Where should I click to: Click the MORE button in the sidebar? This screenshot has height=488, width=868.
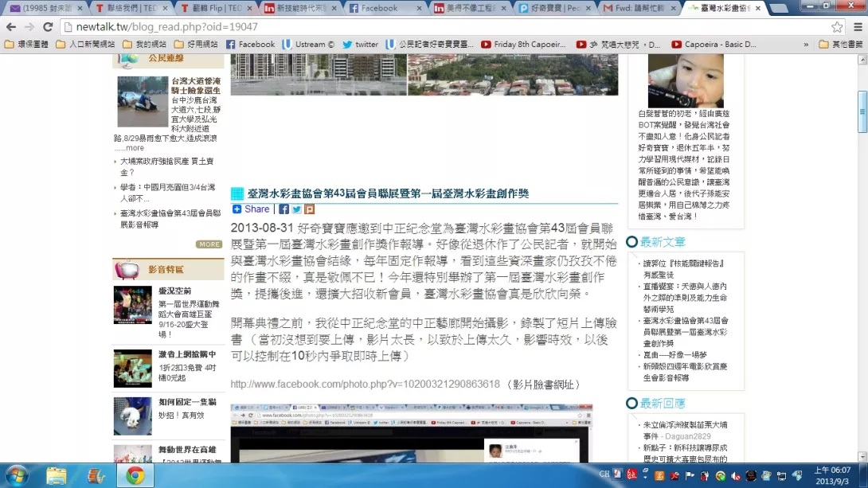tap(209, 244)
